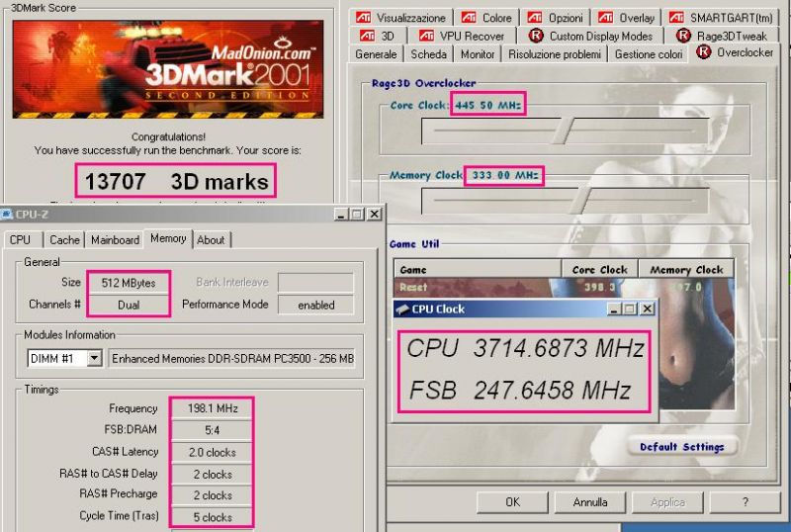Viewport: 791px width, 532px height.
Task: Click the Default Settings button
Action: click(681, 447)
